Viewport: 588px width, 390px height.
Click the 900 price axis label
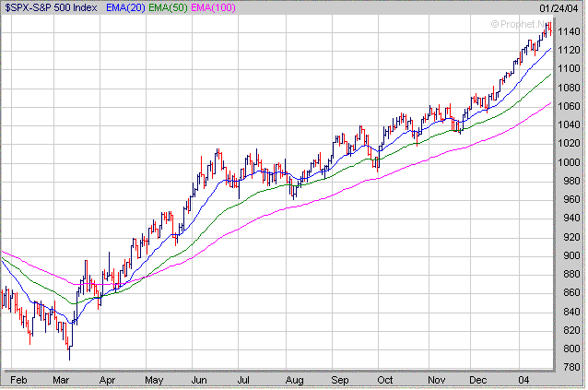(571, 255)
